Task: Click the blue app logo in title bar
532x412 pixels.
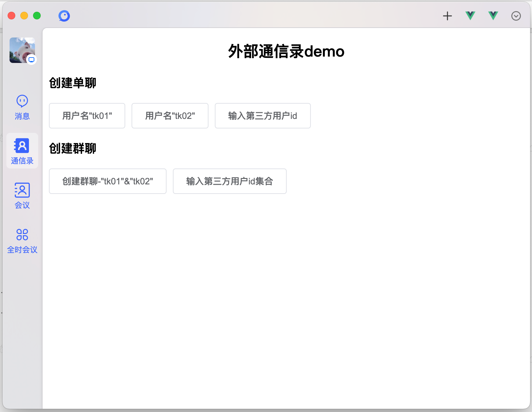Action: coord(64,16)
